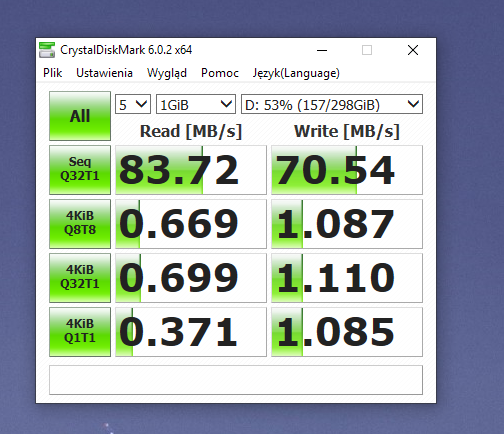Image resolution: width=504 pixels, height=434 pixels.
Task: Click the 4KiB Q32T1 read value 0.699
Action: pyautogui.click(x=191, y=278)
